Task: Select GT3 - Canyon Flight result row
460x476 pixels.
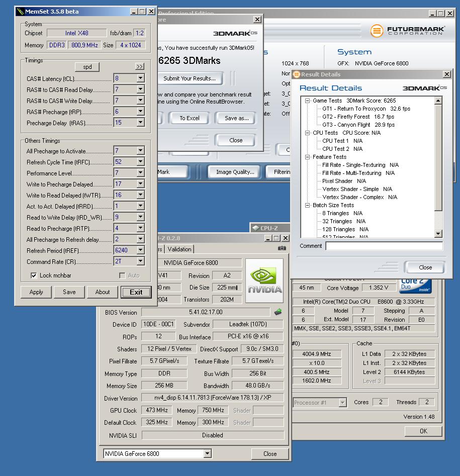Action: pos(358,125)
